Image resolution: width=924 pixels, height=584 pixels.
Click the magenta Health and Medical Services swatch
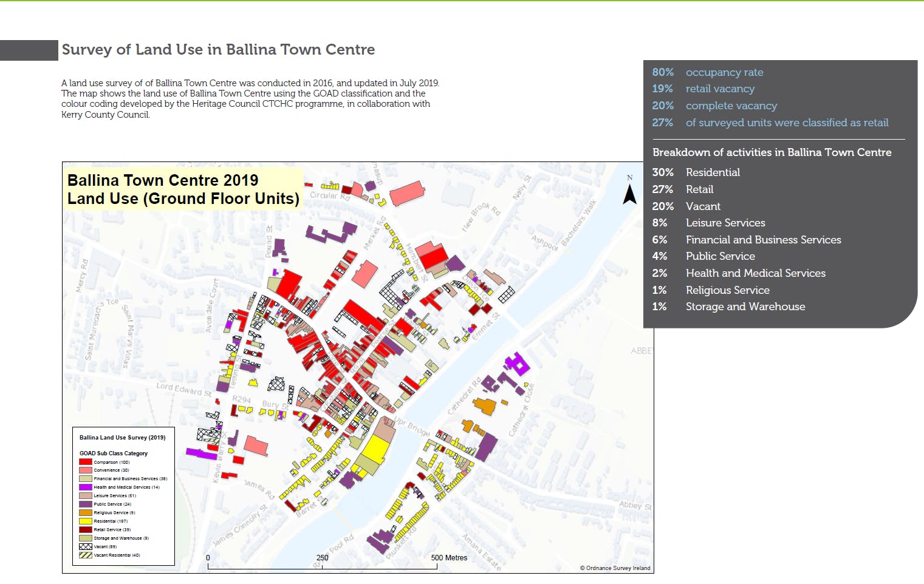[86, 487]
